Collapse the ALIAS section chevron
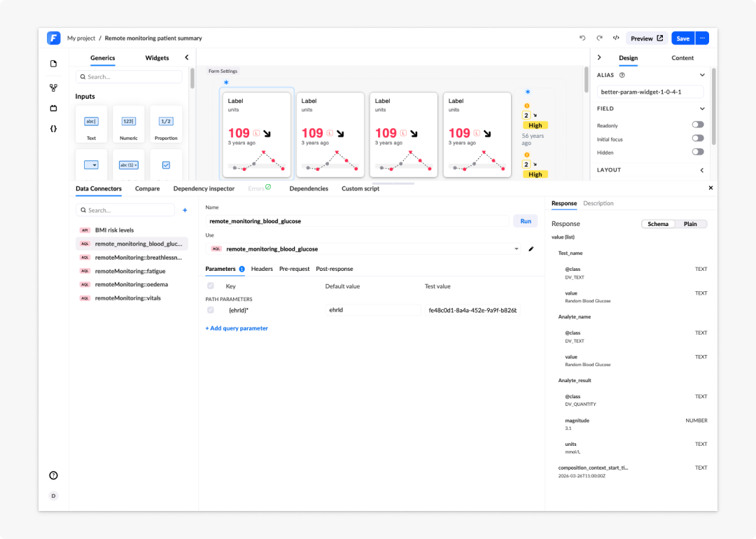Viewport: 756px width, 539px height. click(x=702, y=75)
